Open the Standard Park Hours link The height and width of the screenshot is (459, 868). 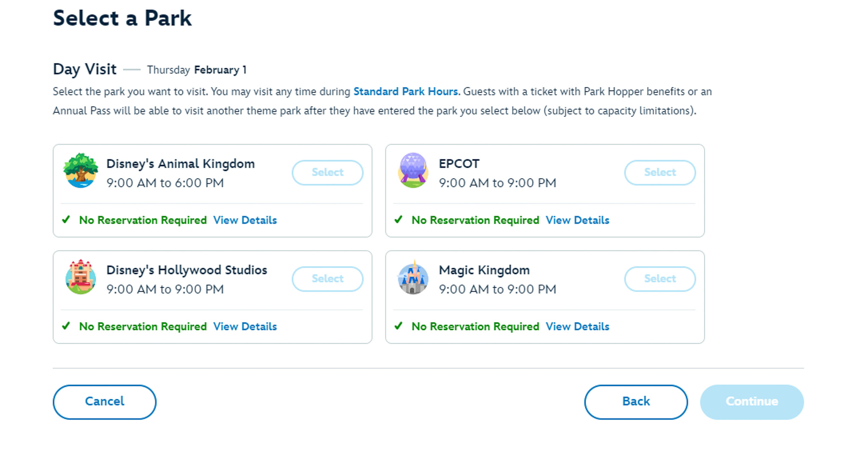[406, 92]
